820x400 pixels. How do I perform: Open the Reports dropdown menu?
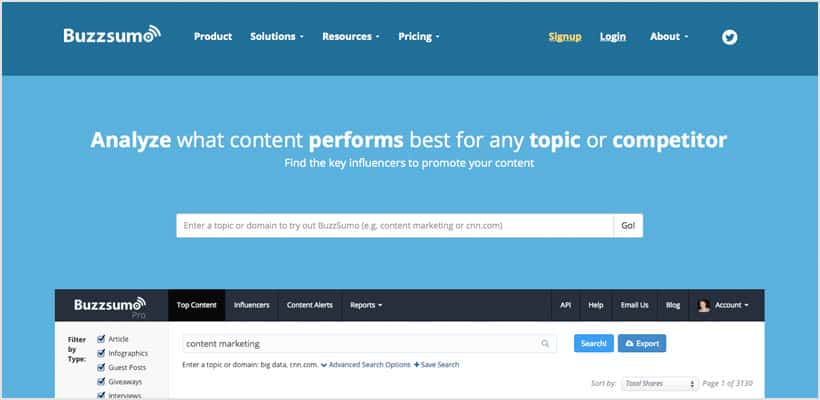point(366,305)
